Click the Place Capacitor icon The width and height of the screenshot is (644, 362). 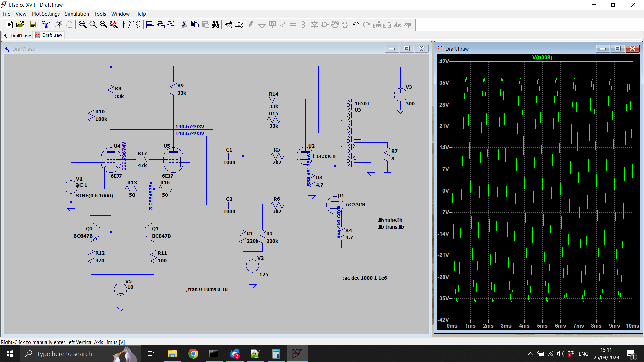(x=293, y=24)
